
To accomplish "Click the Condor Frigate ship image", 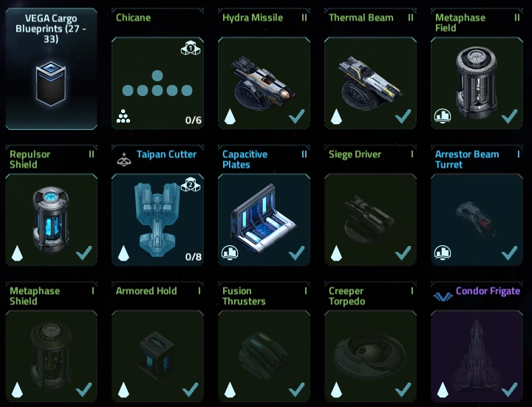I will click(476, 356).
